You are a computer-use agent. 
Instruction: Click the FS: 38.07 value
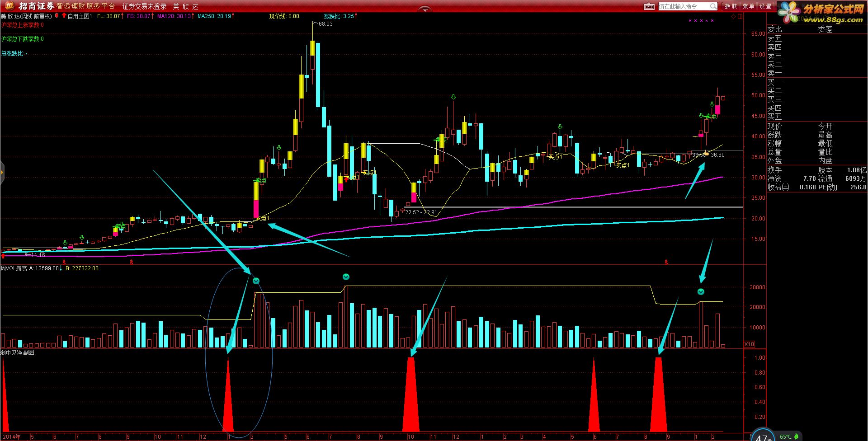(x=140, y=16)
